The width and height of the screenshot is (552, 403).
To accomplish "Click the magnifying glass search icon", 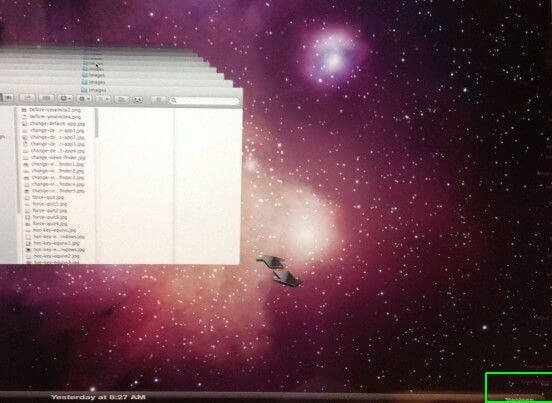I will pos(173,101).
